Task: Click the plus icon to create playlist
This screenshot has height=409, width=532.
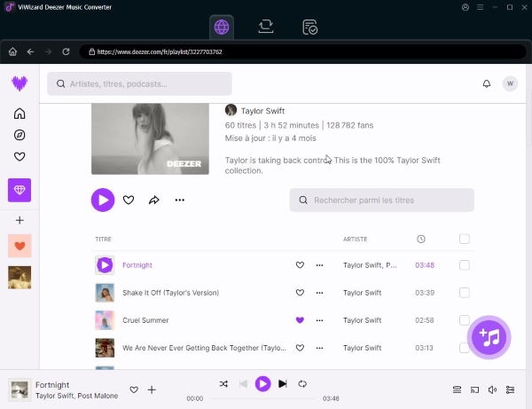Action: point(20,220)
